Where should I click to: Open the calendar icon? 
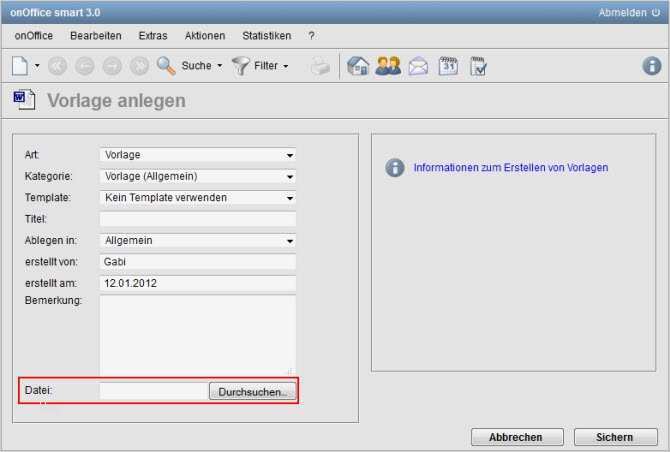pos(448,66)
